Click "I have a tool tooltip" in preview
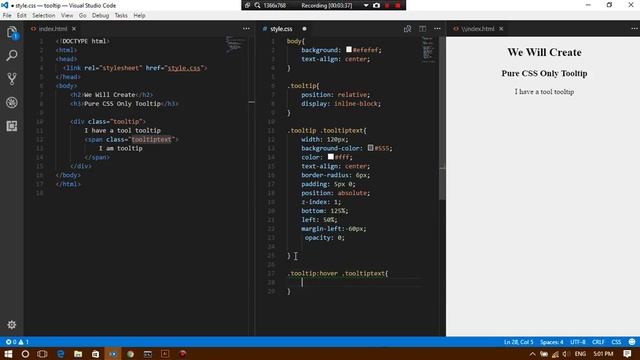 (x=544, y=91)
